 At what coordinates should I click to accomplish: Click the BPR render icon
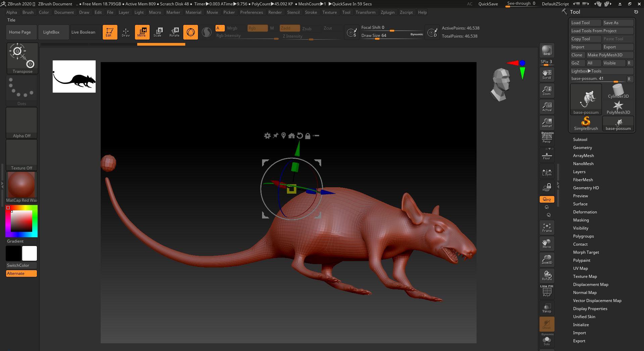point(547,50)
